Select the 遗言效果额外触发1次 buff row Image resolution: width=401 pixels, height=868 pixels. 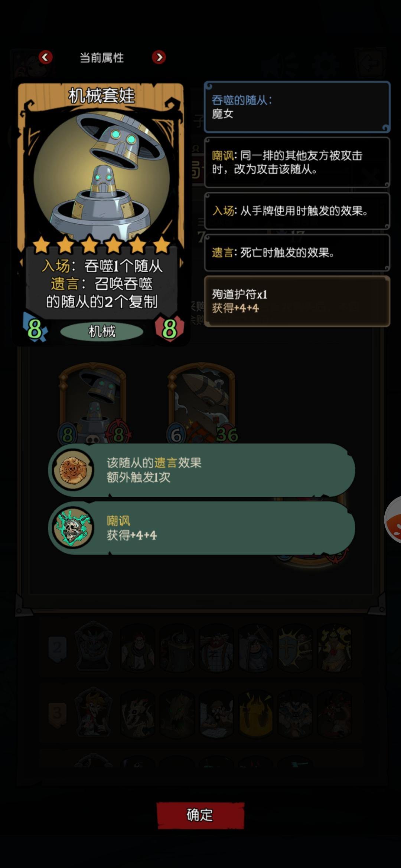pyautogui.click(x=202, y=470)
